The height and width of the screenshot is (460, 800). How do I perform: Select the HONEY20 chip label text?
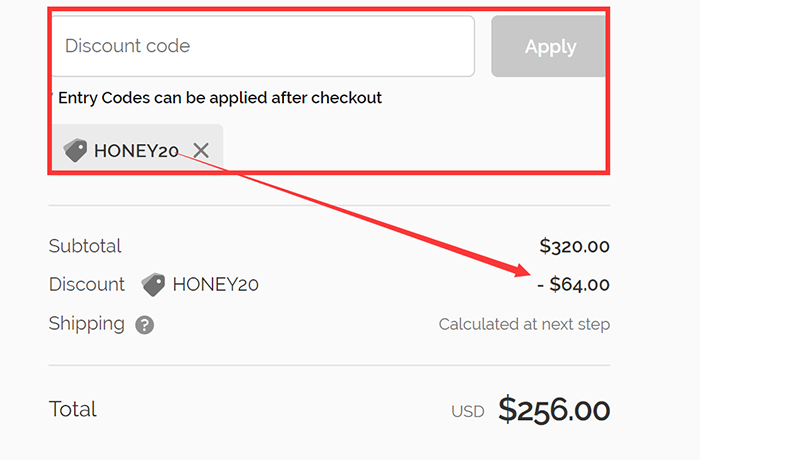click(x=136, y=151)
